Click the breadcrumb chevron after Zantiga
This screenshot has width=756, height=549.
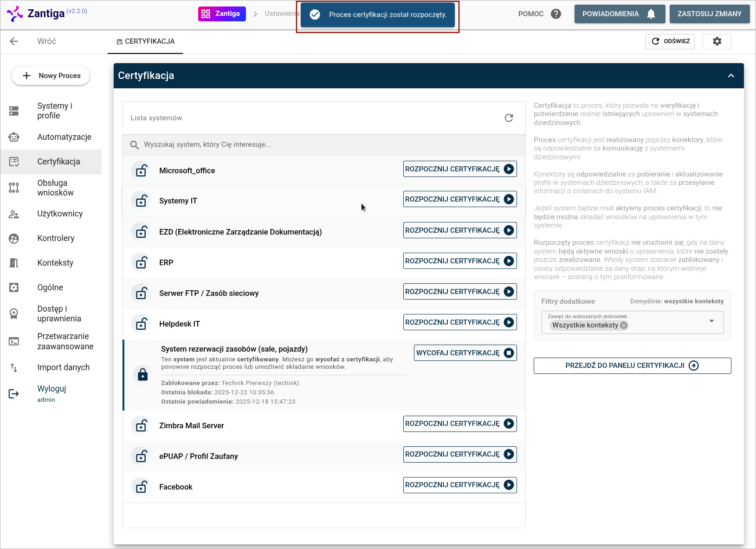(255, 14)
